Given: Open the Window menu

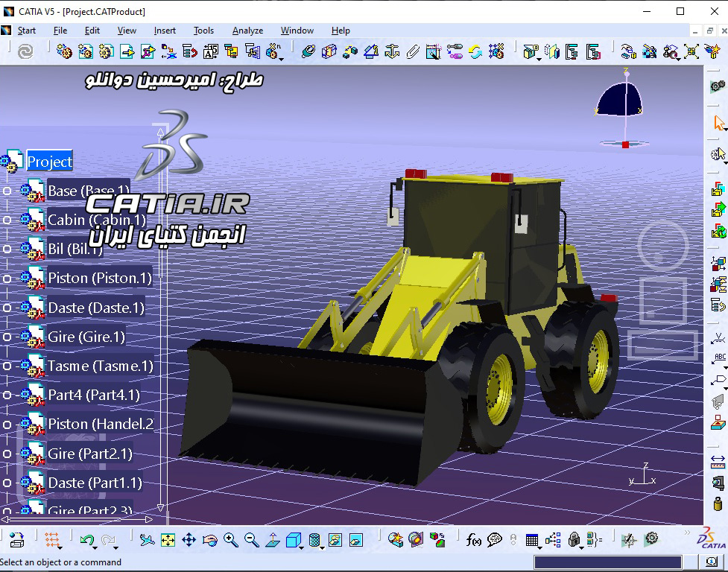Looking at the screenshot, I should (297, 31).
